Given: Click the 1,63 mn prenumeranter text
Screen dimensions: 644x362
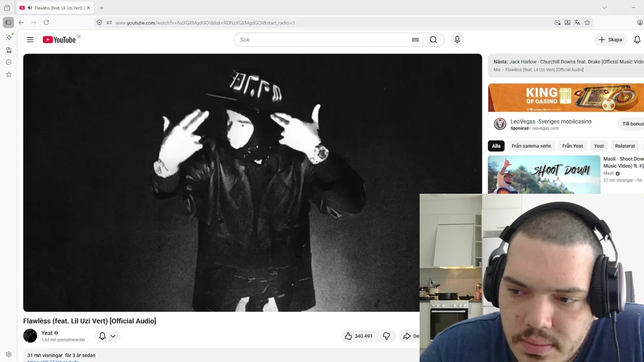Looking at the screenshot, I should click(63, 340).
